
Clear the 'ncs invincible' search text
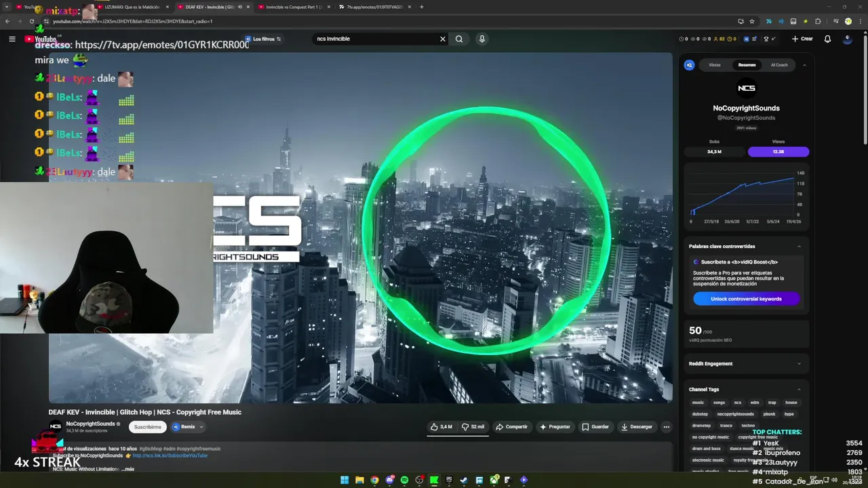pyautogui.click(x=443, y=39)
